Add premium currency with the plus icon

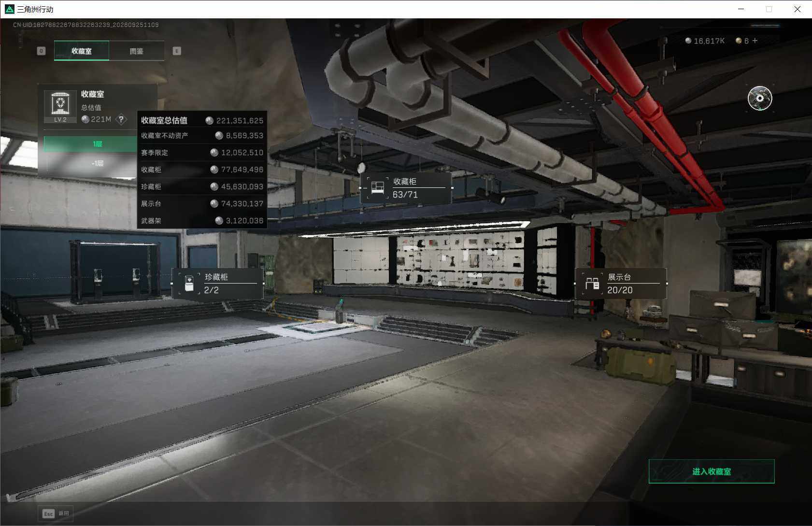755,41
